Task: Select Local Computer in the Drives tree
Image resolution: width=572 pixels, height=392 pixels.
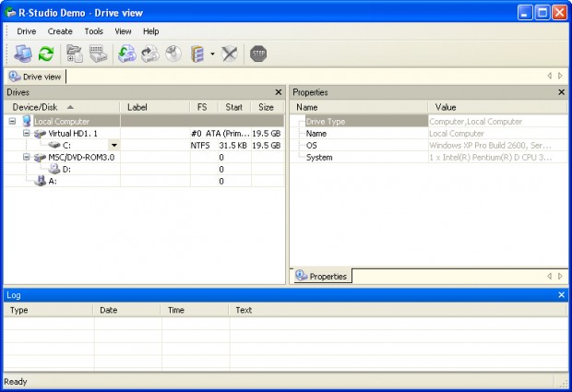Action: [62, 122]
